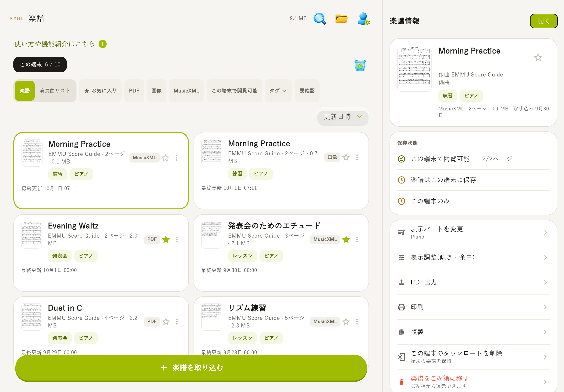Unfavorite 発表会のためのエチュード star
Viewport: 564px width, 392px height.
coord(346,240)
